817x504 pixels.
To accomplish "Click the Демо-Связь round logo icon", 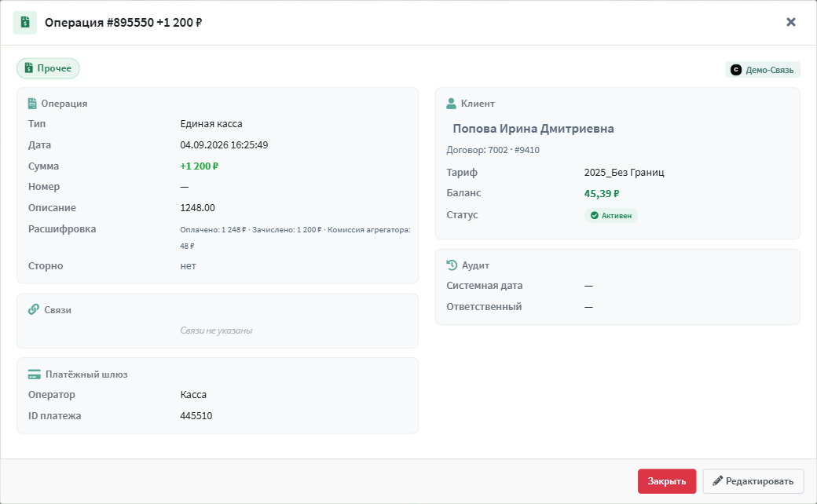I will [736, 70].
